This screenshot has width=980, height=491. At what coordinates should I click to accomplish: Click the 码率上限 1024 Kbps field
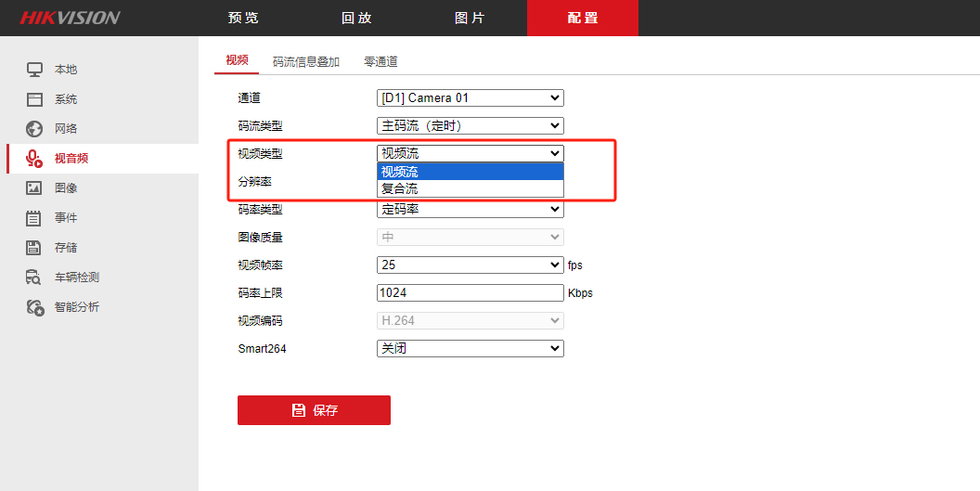[x=470, y=292]
